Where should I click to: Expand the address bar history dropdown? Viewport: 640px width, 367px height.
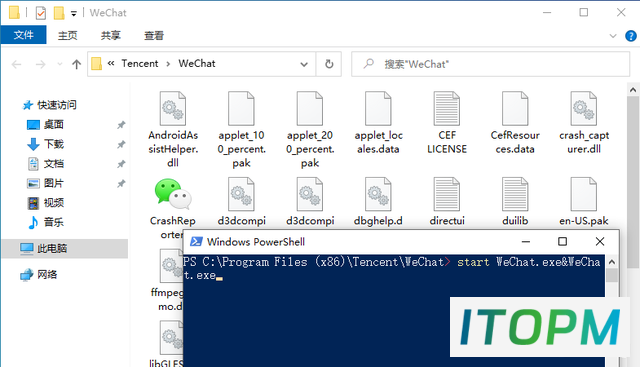coord(304,64)
